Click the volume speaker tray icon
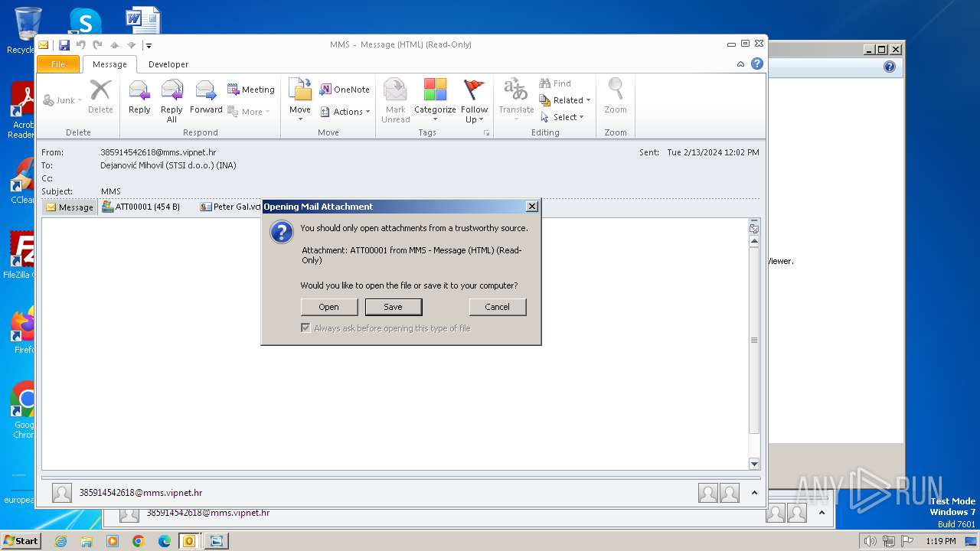The image size is (980, 551). pyautogui.click(x=870, y=541)
